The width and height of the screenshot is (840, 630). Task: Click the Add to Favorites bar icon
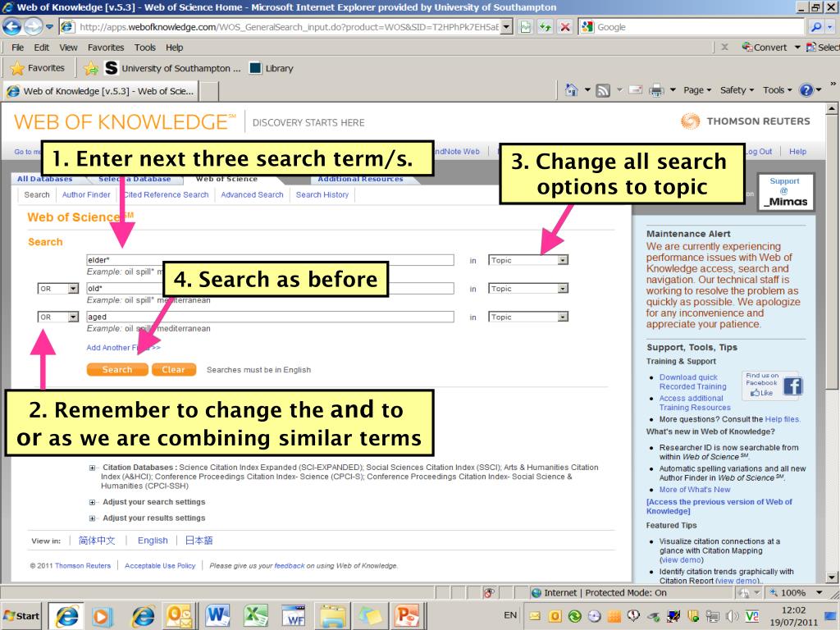(x=90, y=68)
